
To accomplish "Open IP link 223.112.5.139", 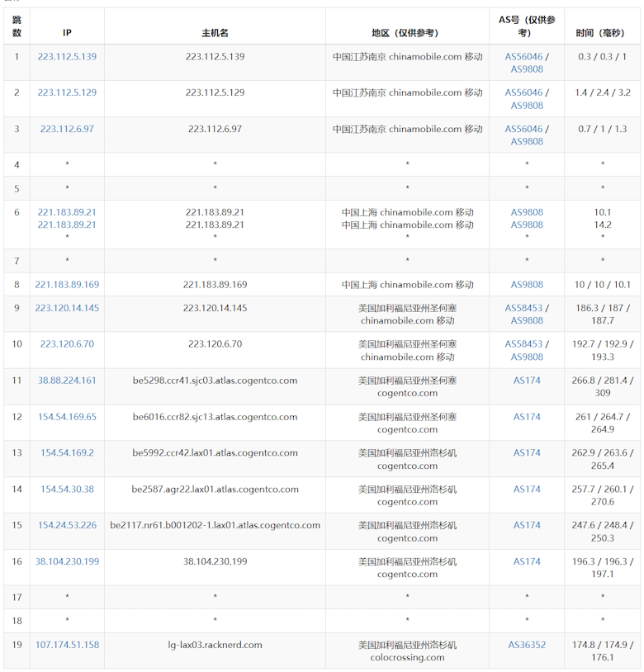I will tap(67, 57).
